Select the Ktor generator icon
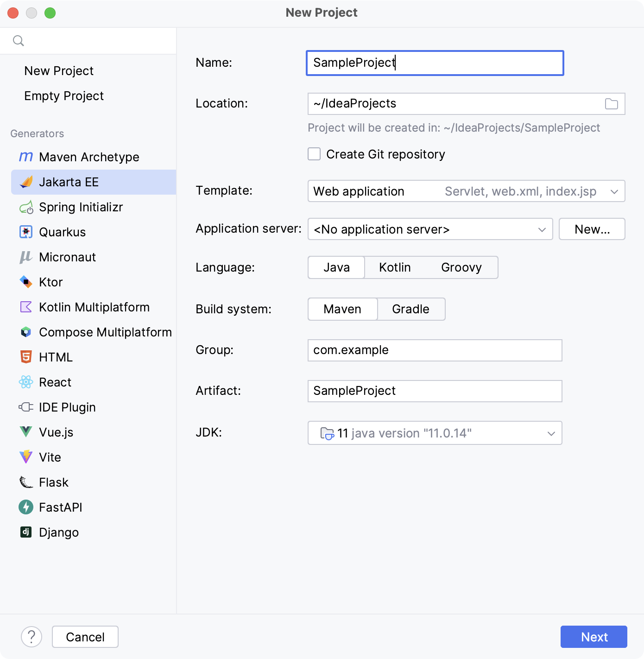 tap(26, 282)
